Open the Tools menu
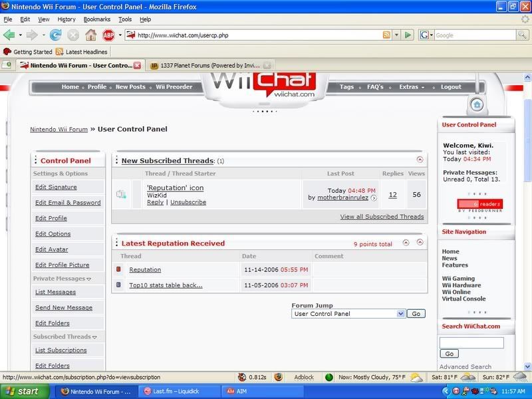The height and width of the screenshot is (399, 532). coord(125,19)
